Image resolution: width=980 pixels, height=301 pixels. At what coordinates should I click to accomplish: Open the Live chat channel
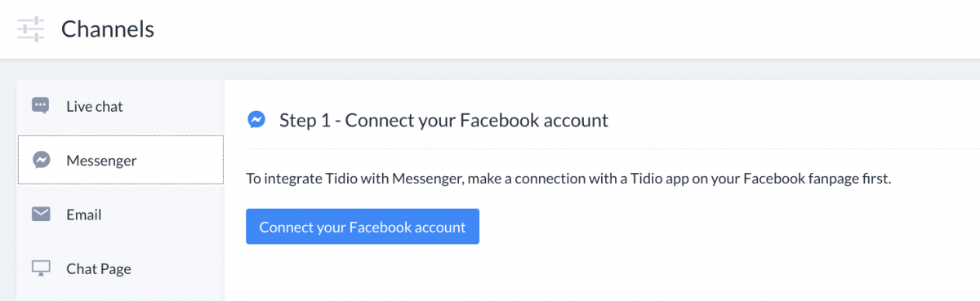[120, 106]
